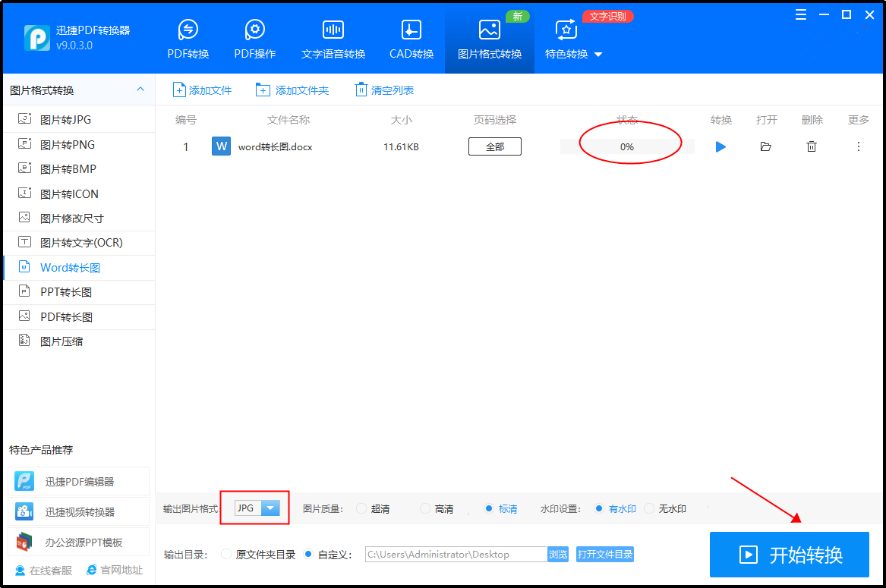Click the 编号 column header
Viewport: 886px width, 588px height.
coord(186,120)
